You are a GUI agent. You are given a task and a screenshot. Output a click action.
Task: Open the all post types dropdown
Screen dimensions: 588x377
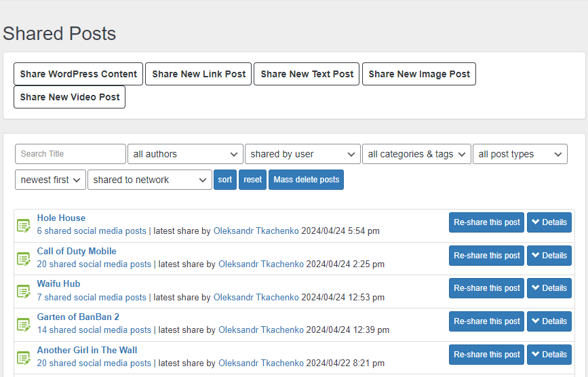coord(520,154)
